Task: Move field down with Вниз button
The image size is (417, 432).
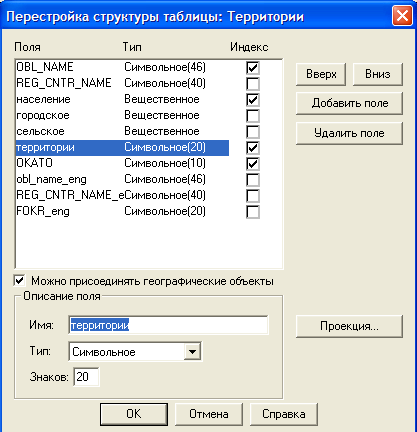Action: 378,74
